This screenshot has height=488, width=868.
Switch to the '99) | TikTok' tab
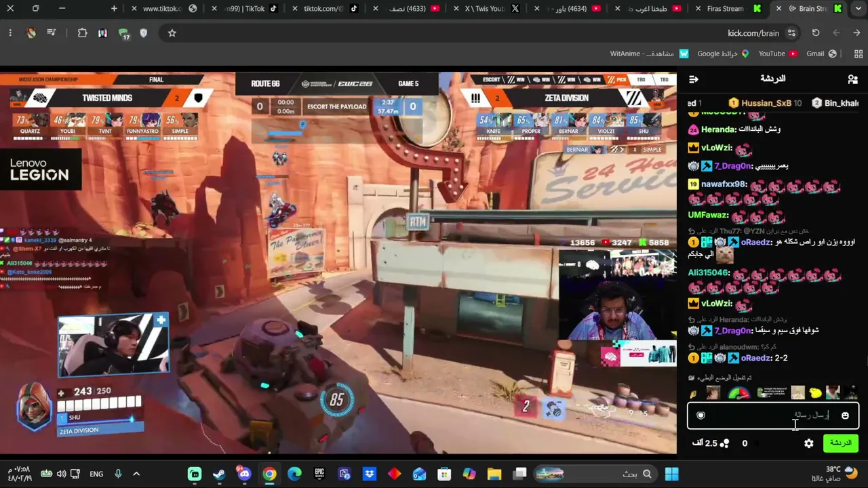click(x=245, y=9)
